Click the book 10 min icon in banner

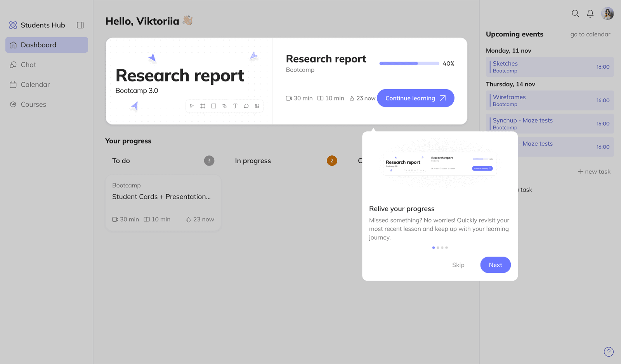[x=320, y=98]
